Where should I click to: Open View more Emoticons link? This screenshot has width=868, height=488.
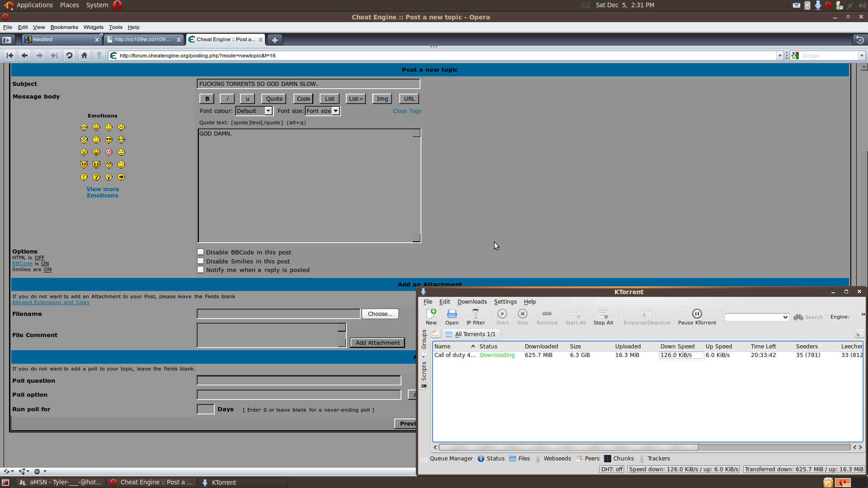pos(103,192)
